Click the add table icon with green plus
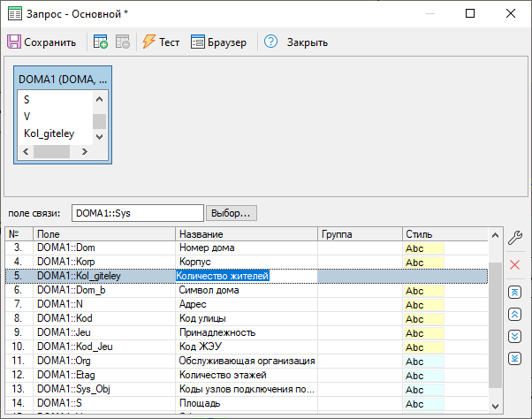 point(101,42)
